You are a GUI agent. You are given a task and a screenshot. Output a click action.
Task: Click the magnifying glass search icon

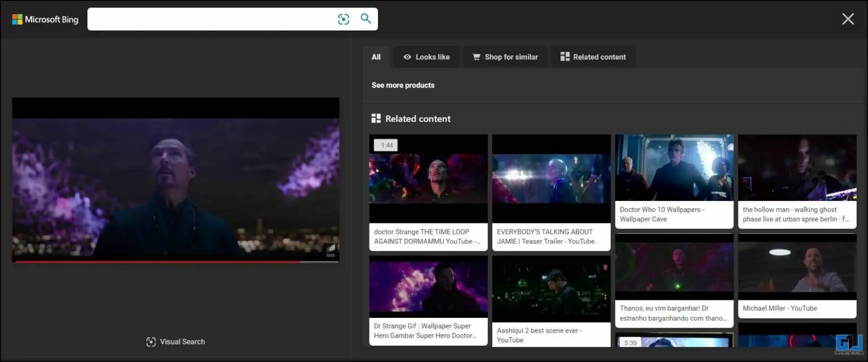pos(365,19)
